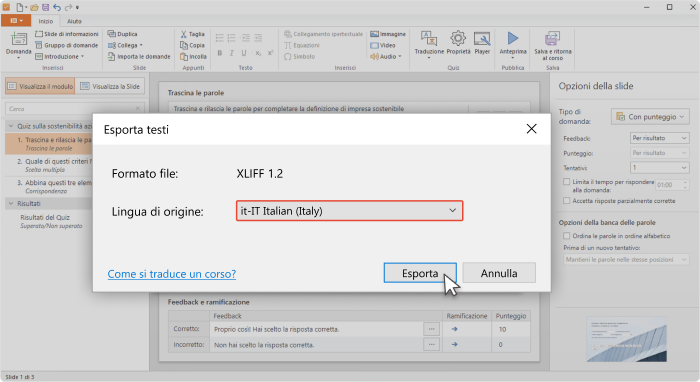The height and width of the screenshot is (382, 700).
Task: Toggle italic text formatting
Action: [x=232, y=53]
